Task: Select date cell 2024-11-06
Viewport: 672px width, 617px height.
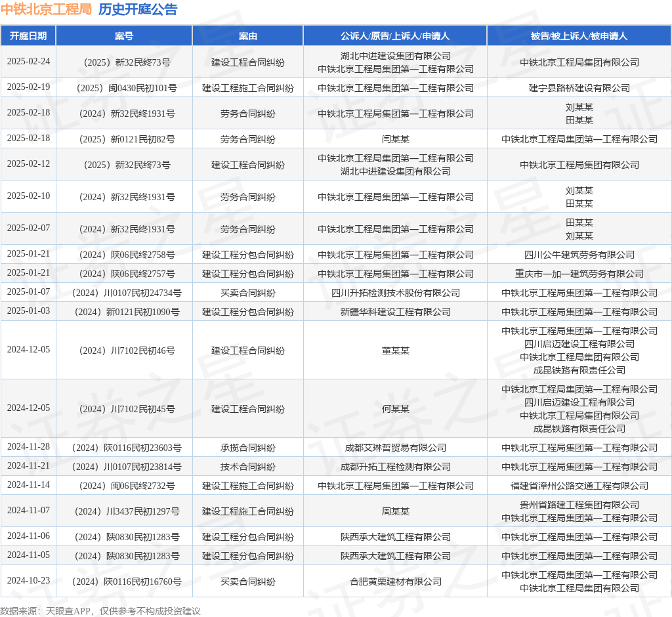Action: point(28,536)
